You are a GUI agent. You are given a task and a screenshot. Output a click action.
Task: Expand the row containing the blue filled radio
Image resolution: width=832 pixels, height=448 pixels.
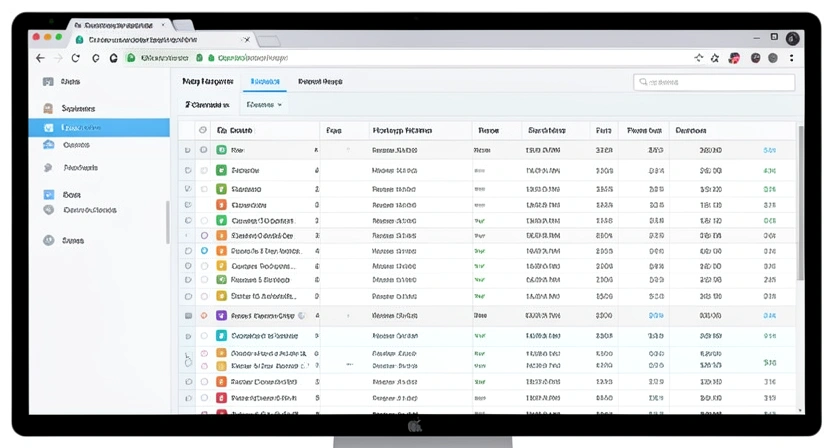point(188,251)
